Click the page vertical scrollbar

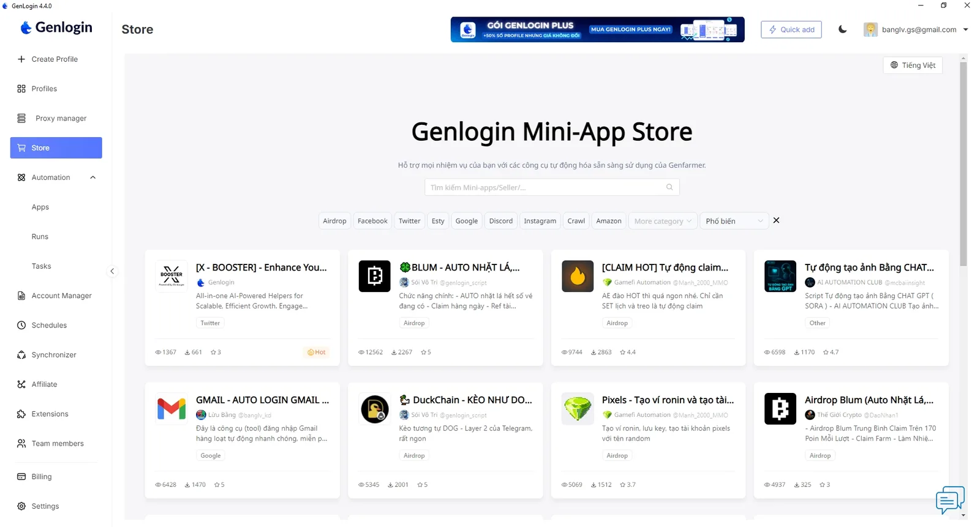tap(963, 164)
